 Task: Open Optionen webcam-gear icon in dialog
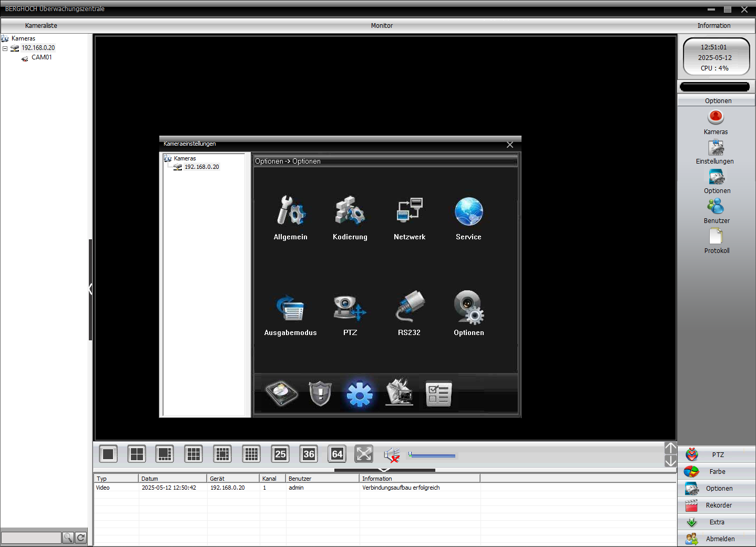click(468, 307)
